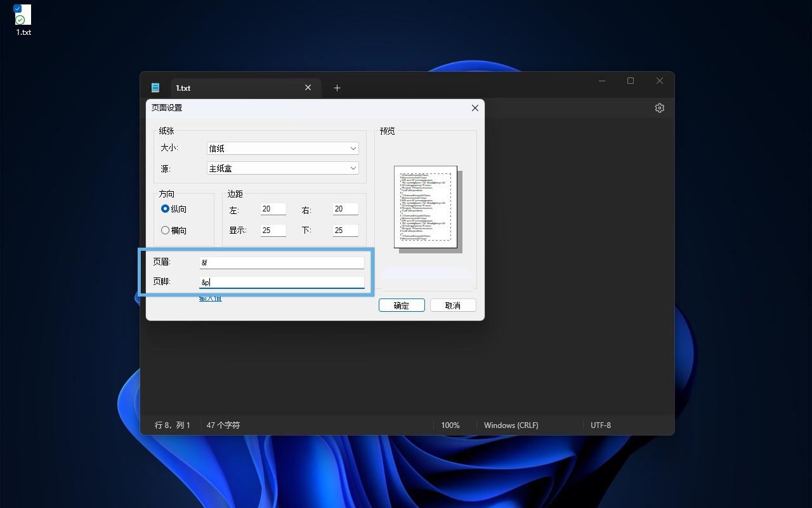Open Notepad settings gear icon
Image resolution: width=812 pixels, height=508 pixels.
click(659, 108)
